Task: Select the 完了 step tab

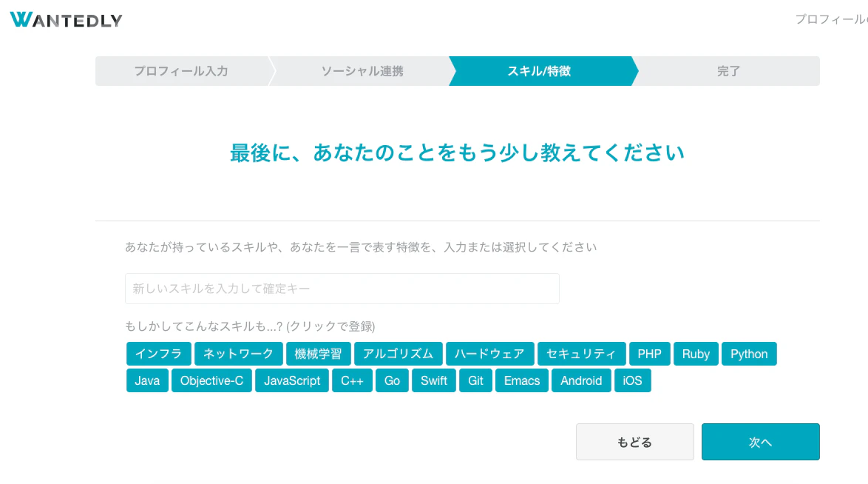Action: coord(728,71)
